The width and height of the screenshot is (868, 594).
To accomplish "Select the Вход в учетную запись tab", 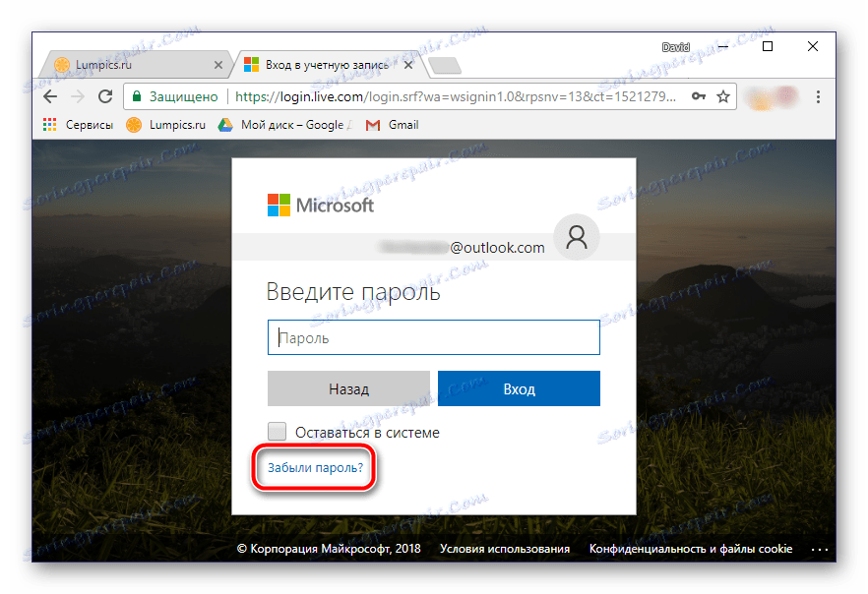I will pos(327,65).
